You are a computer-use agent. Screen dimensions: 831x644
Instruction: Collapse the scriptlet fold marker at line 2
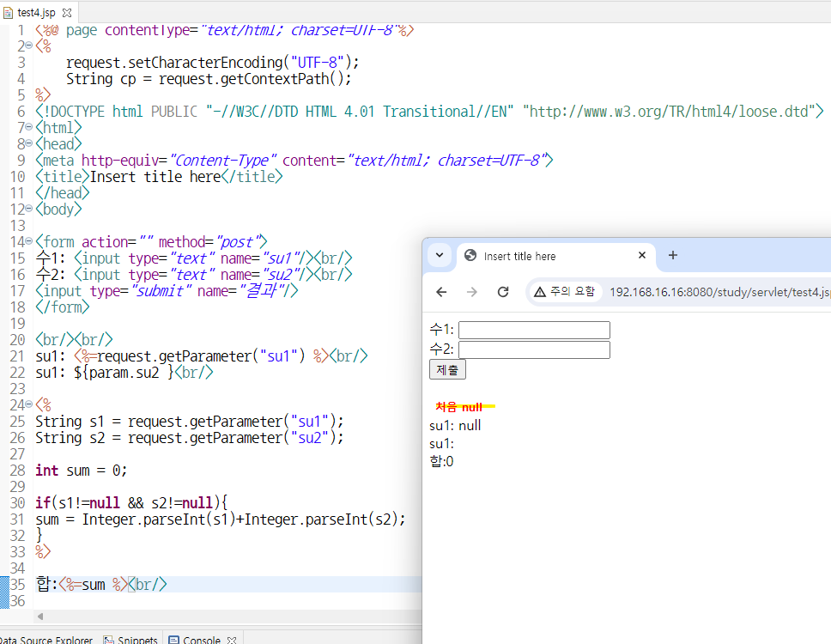pyautogui.click(x=29, y=46)
